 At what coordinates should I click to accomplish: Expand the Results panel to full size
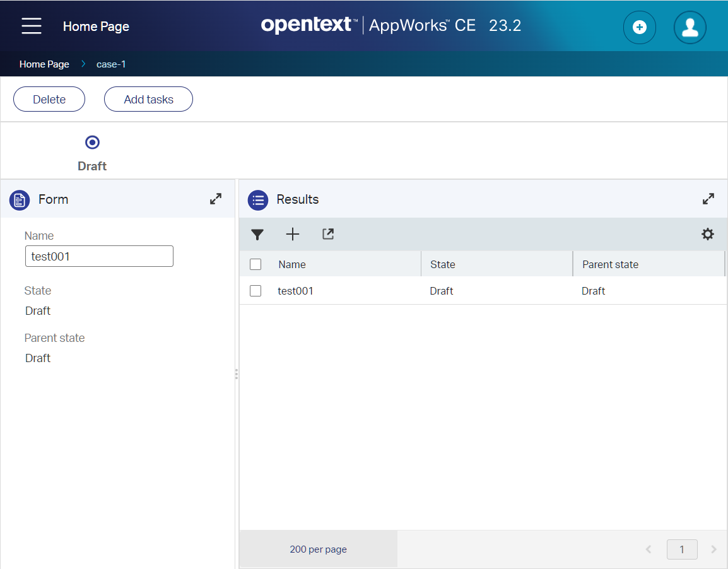pos(708,199)
